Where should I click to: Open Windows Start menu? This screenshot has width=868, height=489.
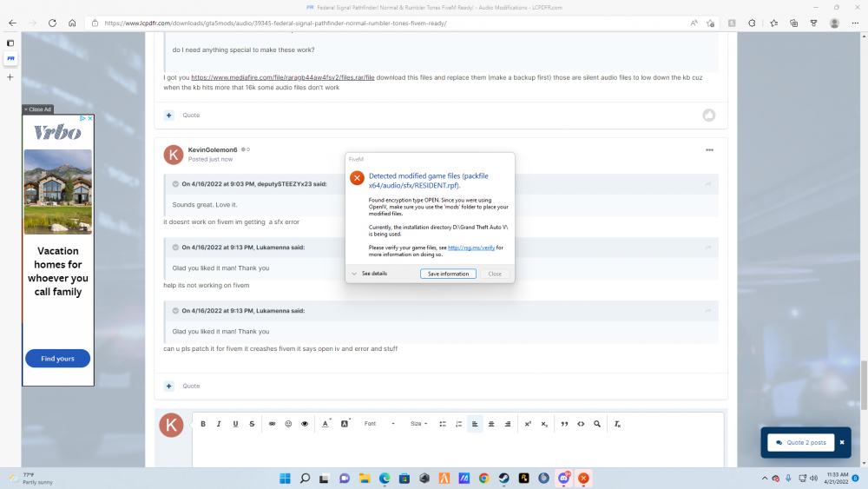click(x=285, y=479)
